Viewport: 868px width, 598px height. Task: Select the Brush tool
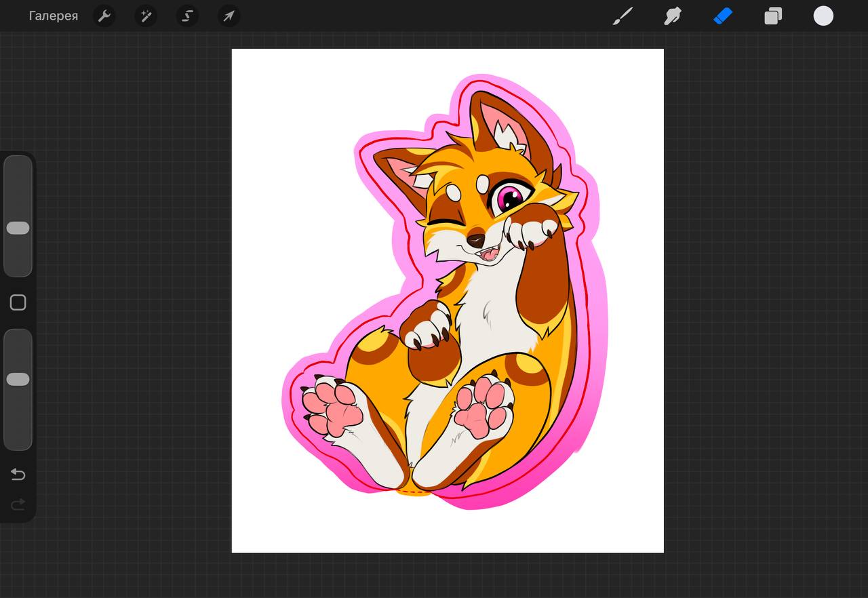click(x=623, y=16)
